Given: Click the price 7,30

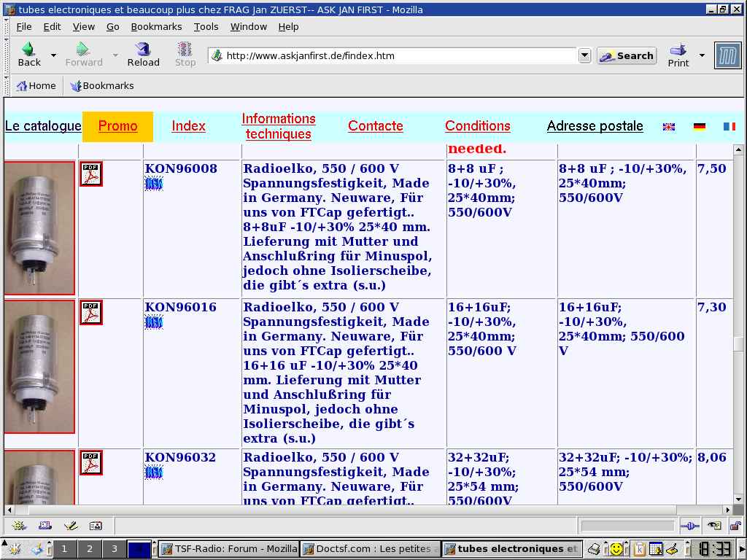Looking at the screenshot, I should (x=712, y=307).
